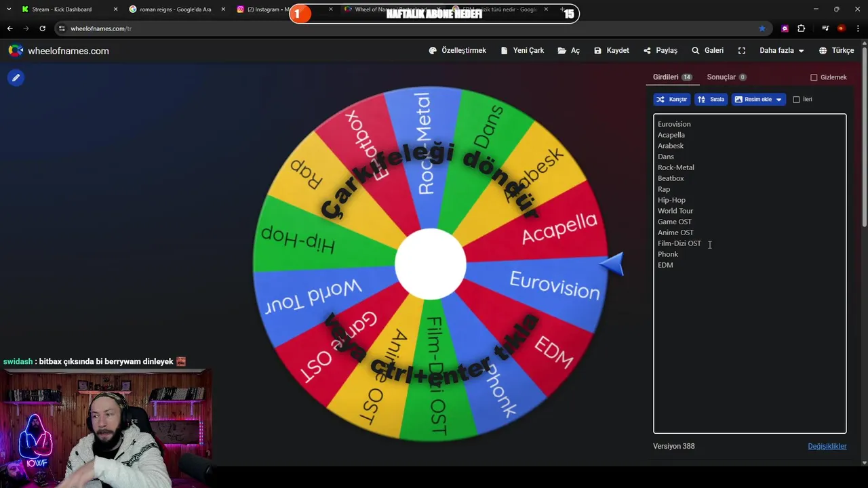Click the Arabesk entry in the list

670,146
